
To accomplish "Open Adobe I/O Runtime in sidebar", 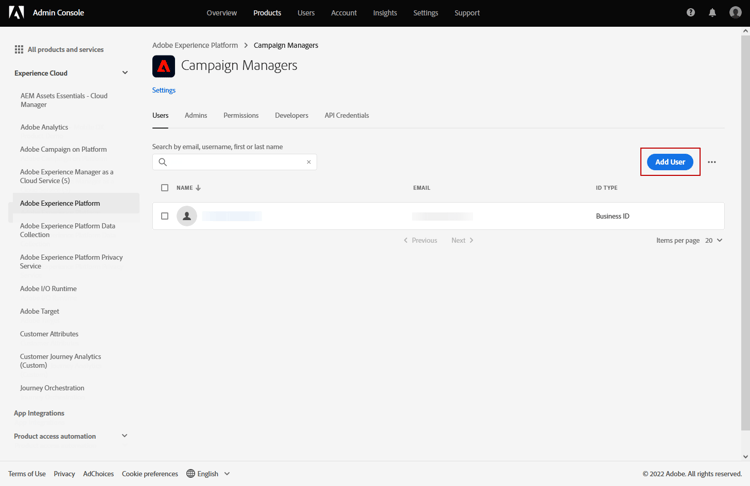I will (48, 288).
